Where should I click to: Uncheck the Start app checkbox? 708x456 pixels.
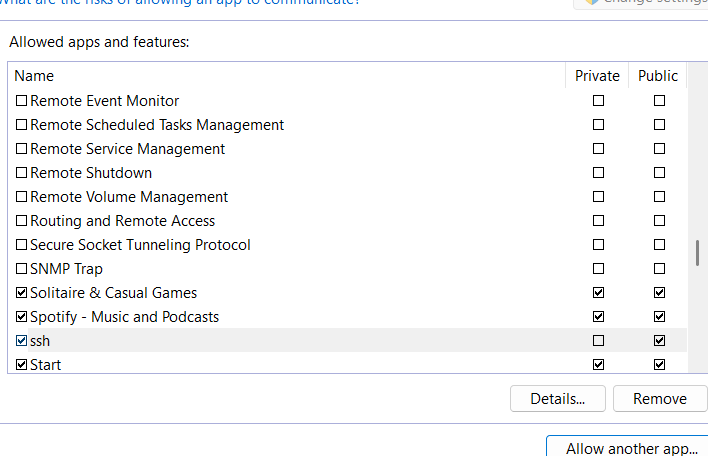click(22, 365)
